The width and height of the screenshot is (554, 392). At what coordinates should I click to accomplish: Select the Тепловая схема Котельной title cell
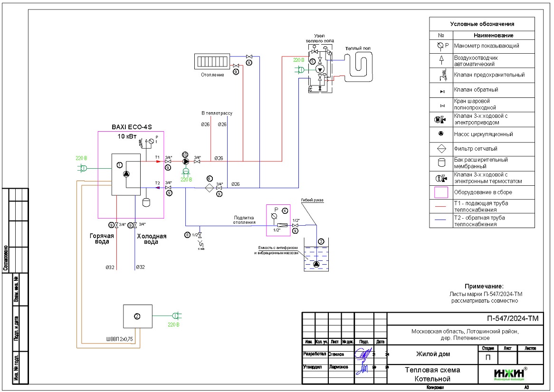431,374
